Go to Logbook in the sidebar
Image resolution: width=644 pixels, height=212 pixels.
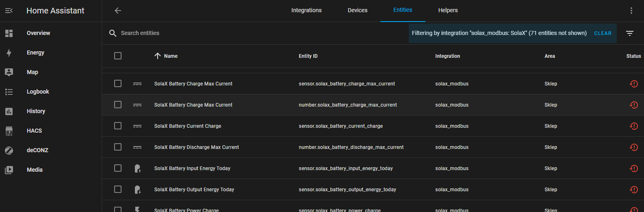pos(38,92)
